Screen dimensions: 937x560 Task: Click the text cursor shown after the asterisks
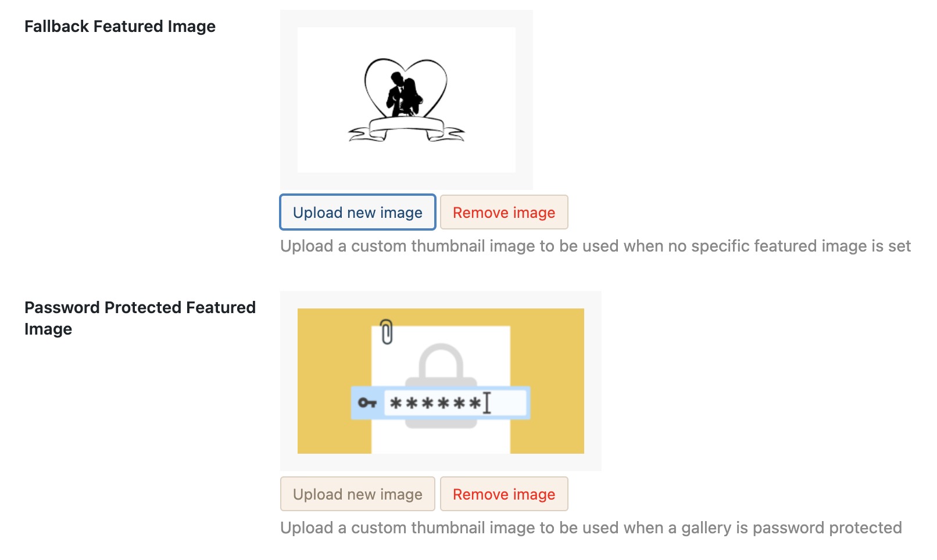point(487,402)
